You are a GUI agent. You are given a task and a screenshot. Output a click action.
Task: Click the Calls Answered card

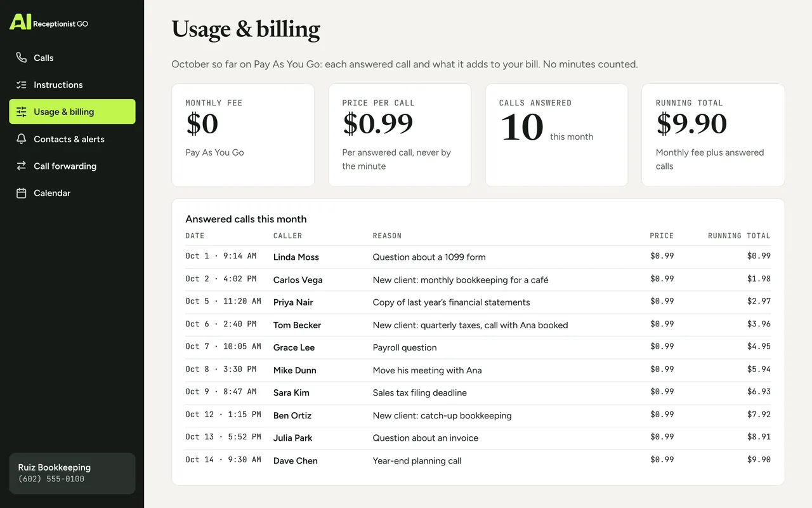click(556, 135)
